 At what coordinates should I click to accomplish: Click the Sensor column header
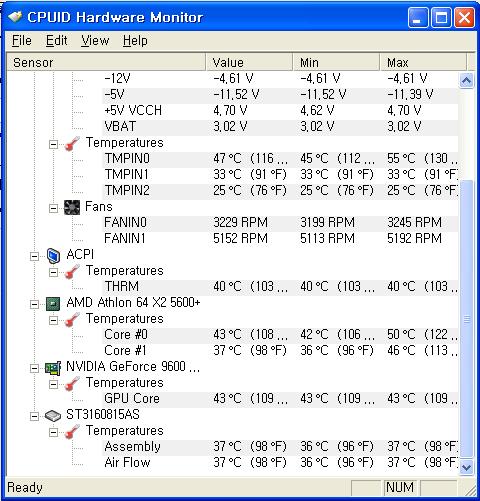click(x=106, y=62)
